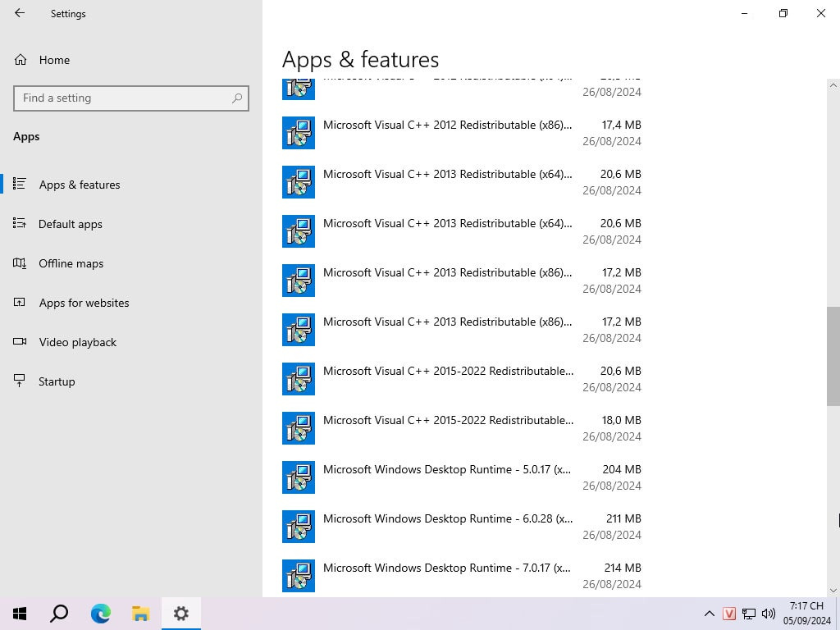The height and width of the screenshot is (630, 840).
Task: Open Apps for websites page
Action: [x=84, y=303]
